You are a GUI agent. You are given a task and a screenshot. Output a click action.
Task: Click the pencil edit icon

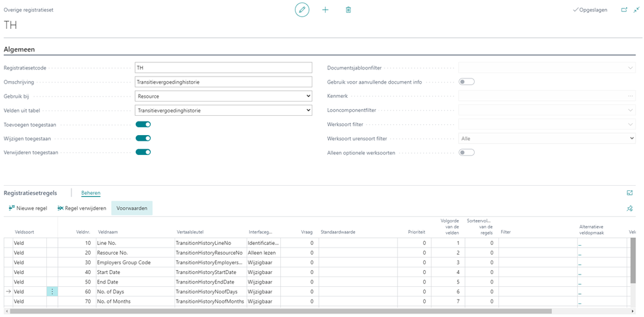[302, 10]
